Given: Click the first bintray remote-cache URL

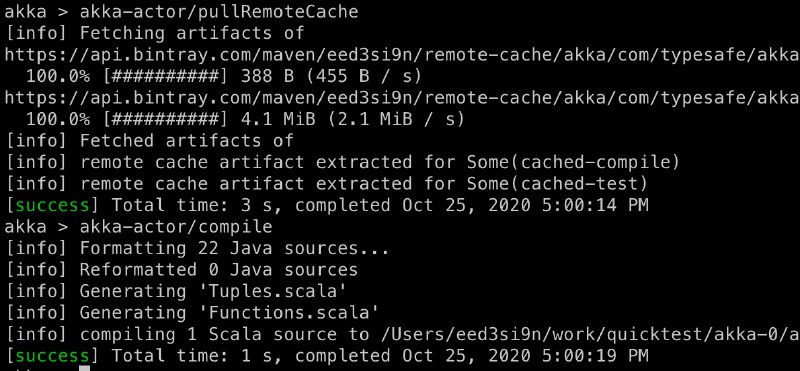Looking at the screenshot, I should 402,55.
